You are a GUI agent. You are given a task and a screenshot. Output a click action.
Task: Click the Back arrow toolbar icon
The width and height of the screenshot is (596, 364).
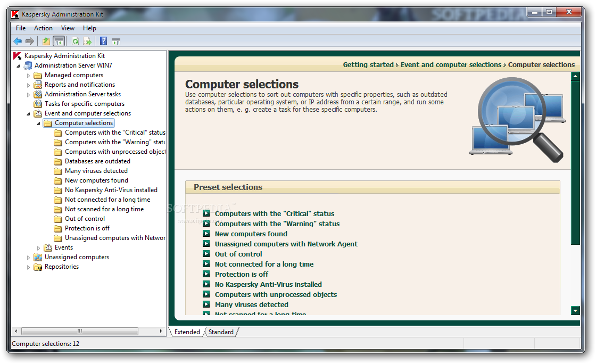[x=18, y=41]
